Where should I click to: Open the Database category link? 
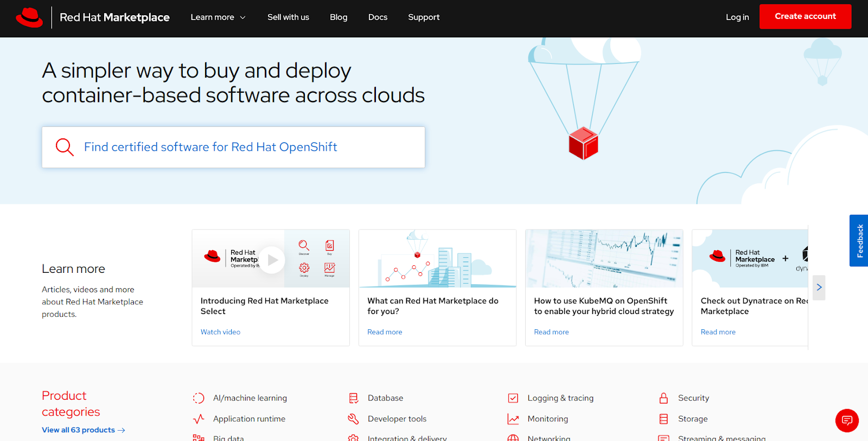pos(385,398)
